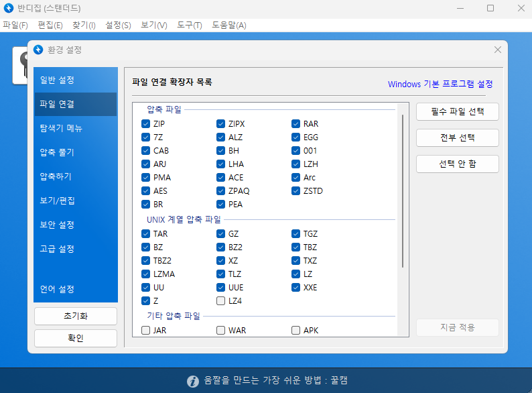The width and height of the screenshot is (532, 393).
Task: Maximize the Bandizip window
Action: click(x=490, y=8)
